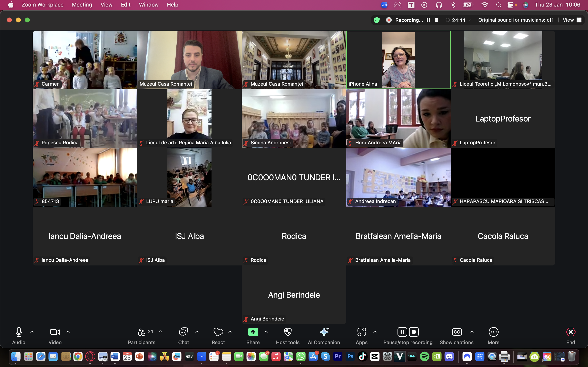Launch the AI Companion sparkle icon
The width and height of the screenshot is (588, 367).
pos(324,332)
